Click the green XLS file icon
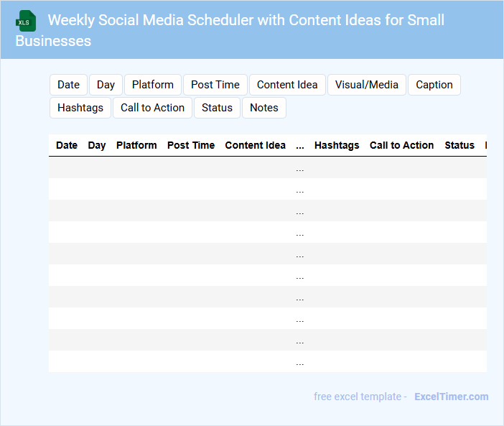This screenshot has height=426, width=504. point(26,21)
